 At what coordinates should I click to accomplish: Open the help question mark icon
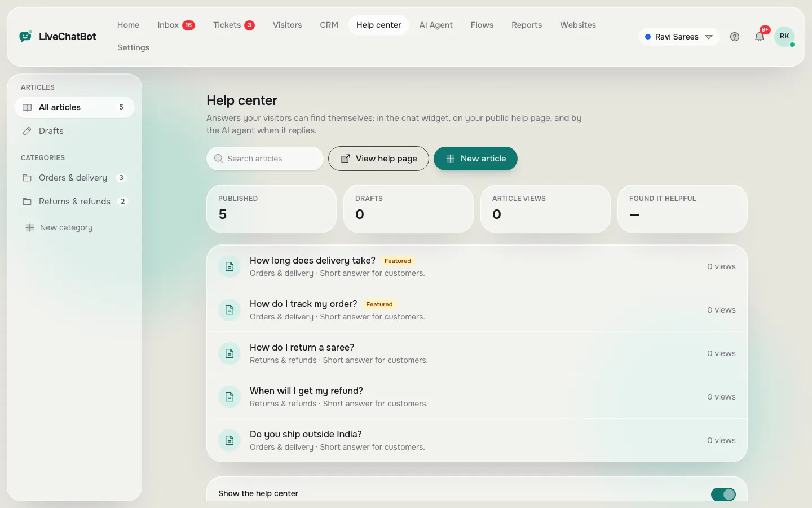735,37
